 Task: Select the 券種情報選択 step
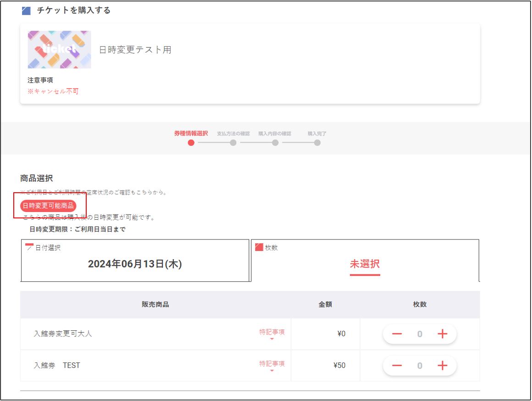tap(191, 142)
